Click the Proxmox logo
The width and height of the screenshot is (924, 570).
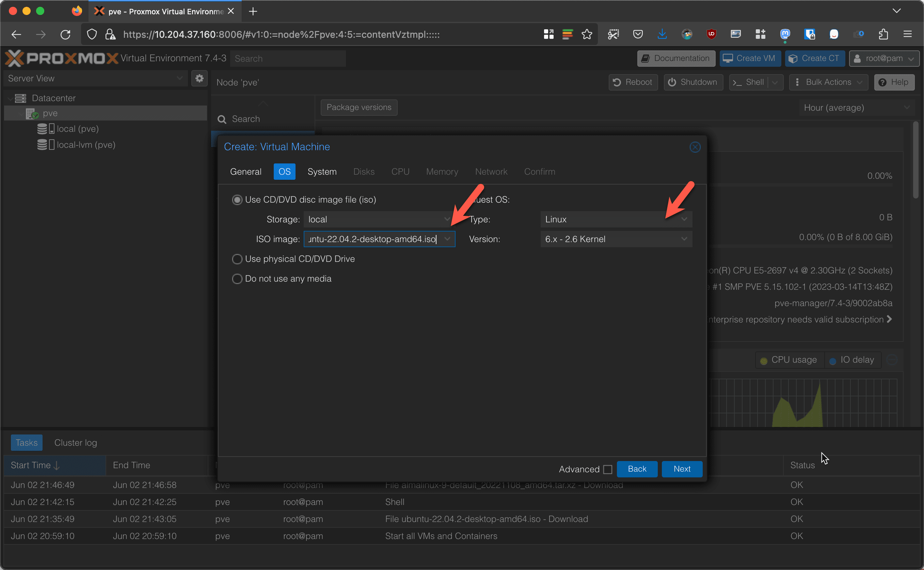click(61, 59)
